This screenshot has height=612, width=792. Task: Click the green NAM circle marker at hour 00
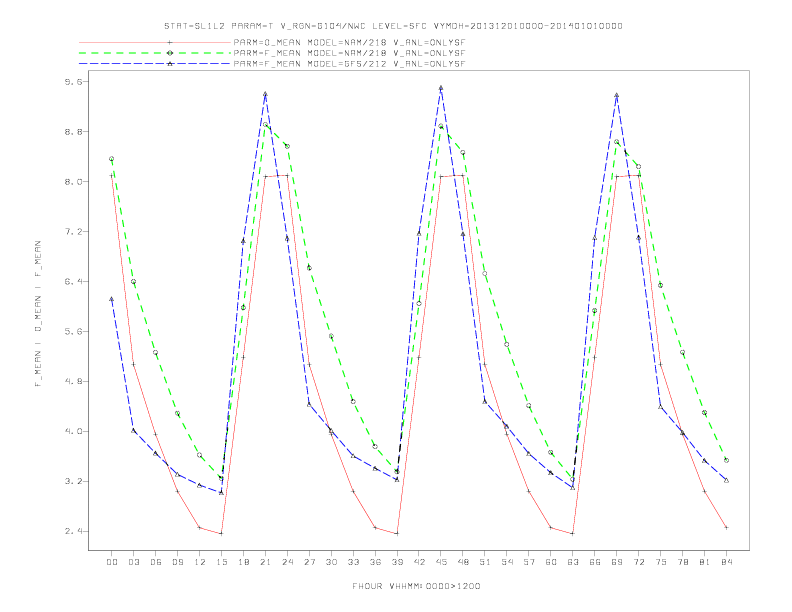tap(112, 159)
